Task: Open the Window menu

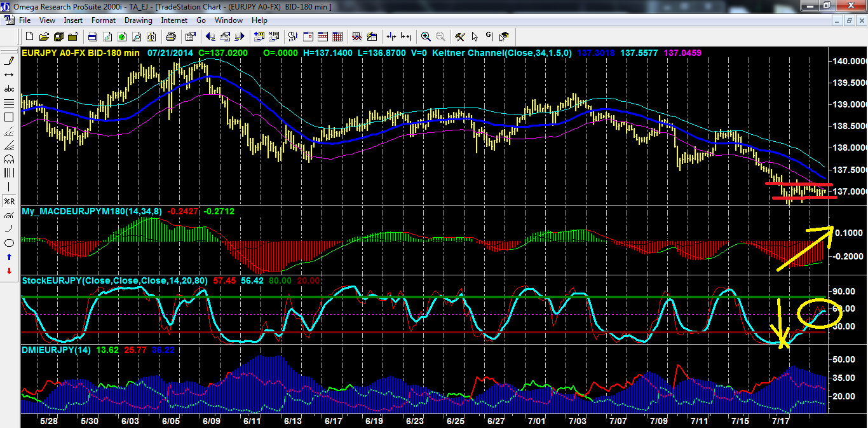Action: point(228,20)
